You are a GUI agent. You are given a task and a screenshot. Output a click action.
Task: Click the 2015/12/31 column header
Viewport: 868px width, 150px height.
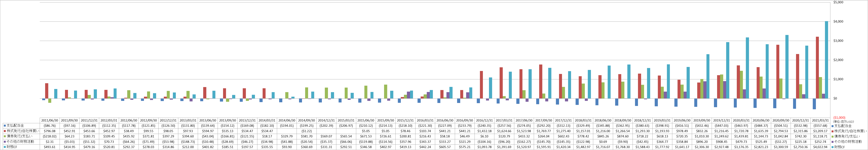click(405, 120)
